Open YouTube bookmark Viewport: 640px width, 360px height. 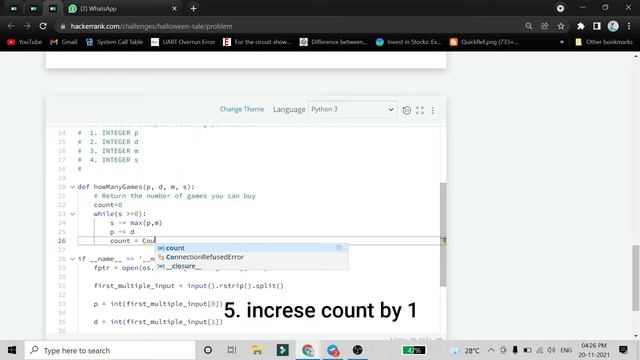tap(24, 42)
